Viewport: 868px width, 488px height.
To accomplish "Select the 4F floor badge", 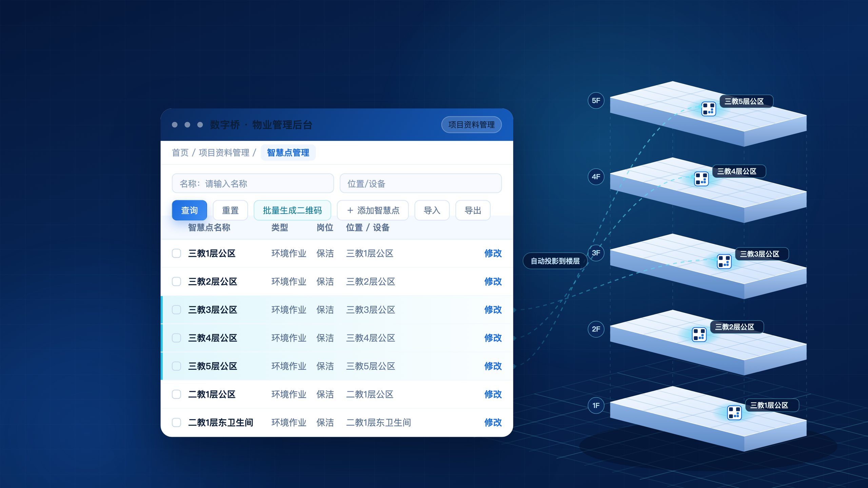I will pos(596,177).
